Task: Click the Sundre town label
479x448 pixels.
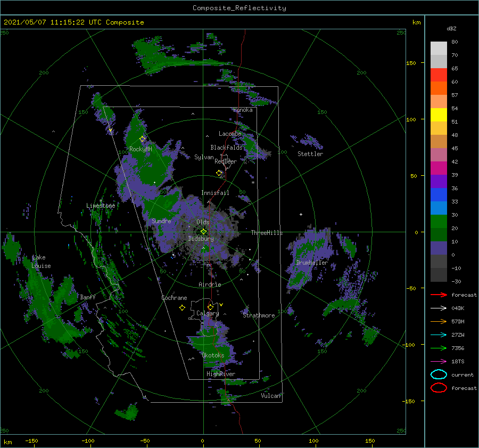Action: [x=161, y=221]
